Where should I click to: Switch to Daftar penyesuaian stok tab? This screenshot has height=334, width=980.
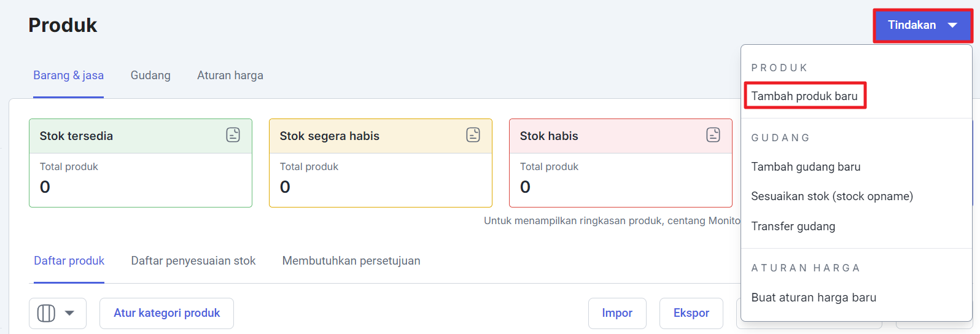193,261
